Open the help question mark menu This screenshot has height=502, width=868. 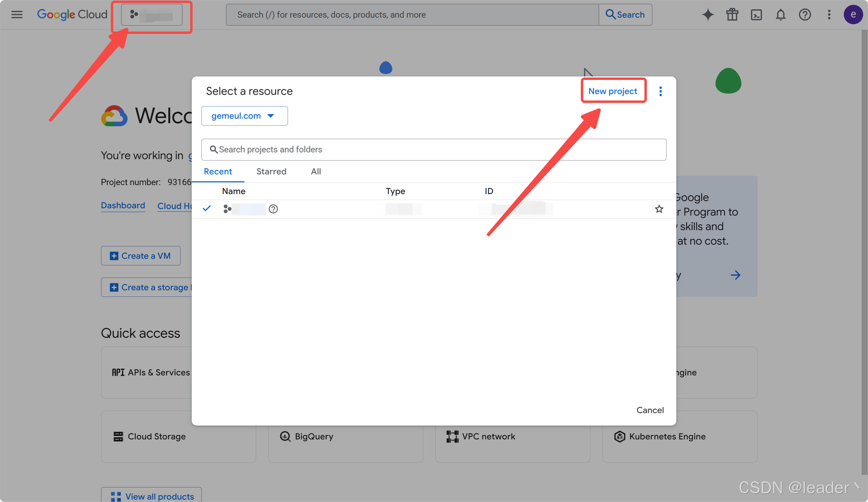[805, 15]
